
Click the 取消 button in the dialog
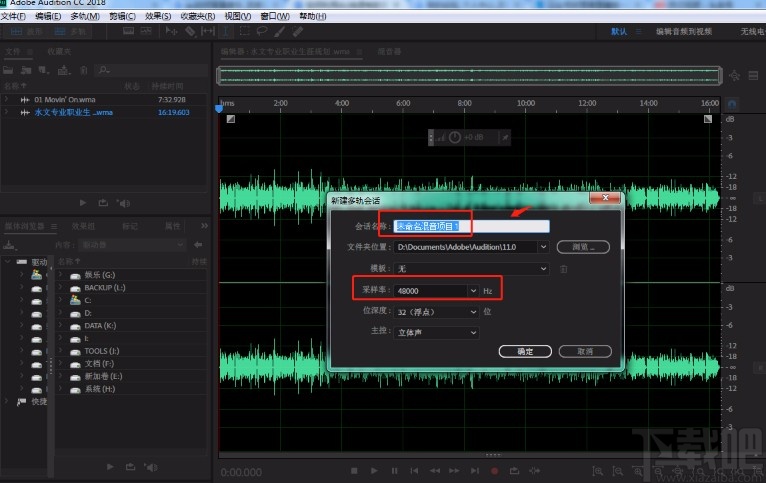point(584,351)
